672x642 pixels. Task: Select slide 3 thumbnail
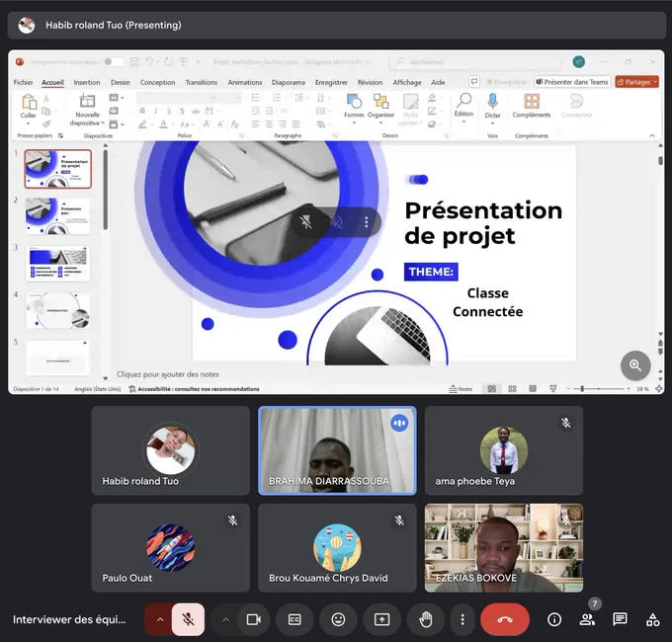pos(58,263)
